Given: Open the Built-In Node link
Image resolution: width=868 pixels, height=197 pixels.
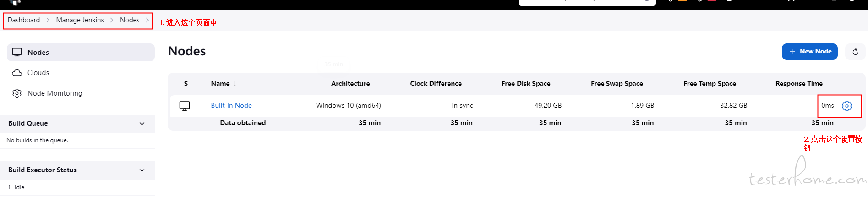Looking at the screenshot, I should tap(231, 106).
